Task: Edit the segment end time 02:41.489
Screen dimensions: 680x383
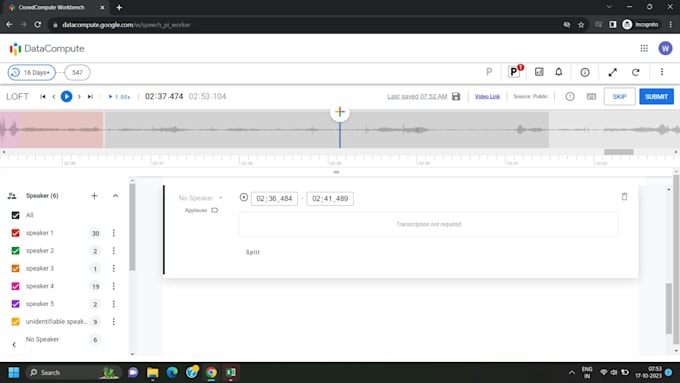Action: pyautogui.click(x=330, y=199)
